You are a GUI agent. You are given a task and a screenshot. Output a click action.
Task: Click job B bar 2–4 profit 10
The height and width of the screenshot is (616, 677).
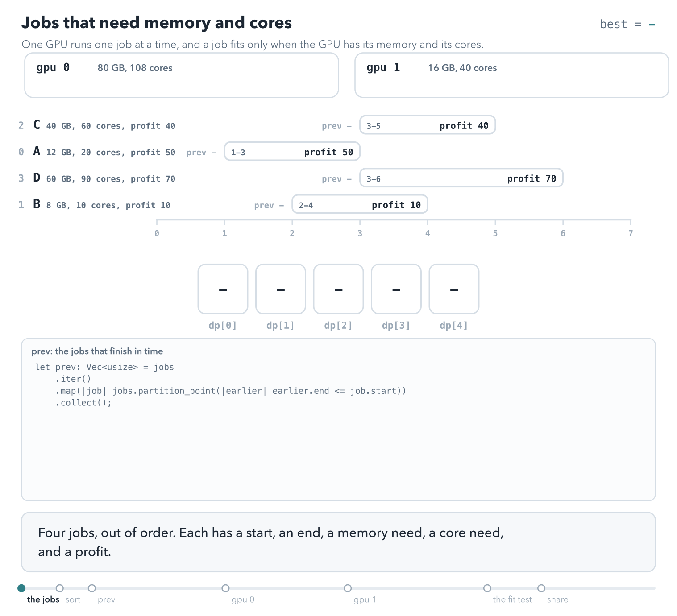pos(360,204)
